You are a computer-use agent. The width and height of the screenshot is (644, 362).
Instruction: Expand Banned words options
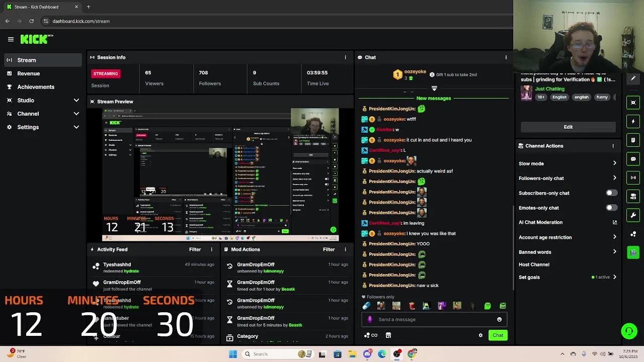[614, 252]
